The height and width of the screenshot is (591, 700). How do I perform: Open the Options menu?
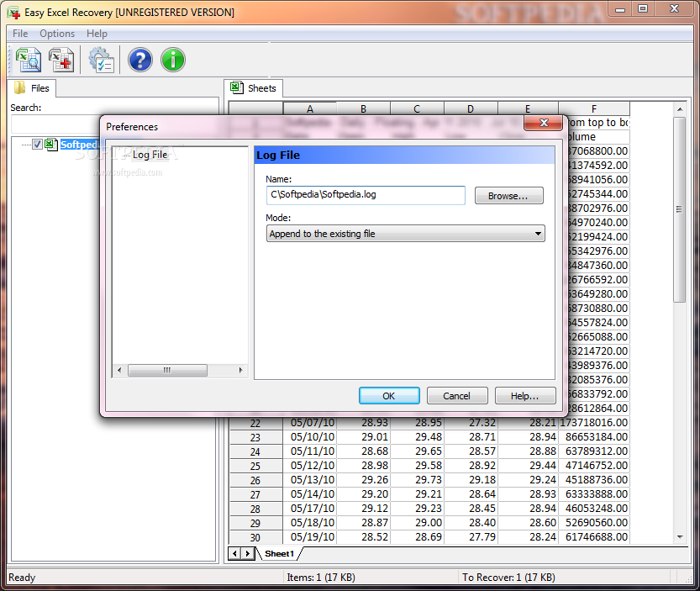pyautogui.click(x=57, y=34)
